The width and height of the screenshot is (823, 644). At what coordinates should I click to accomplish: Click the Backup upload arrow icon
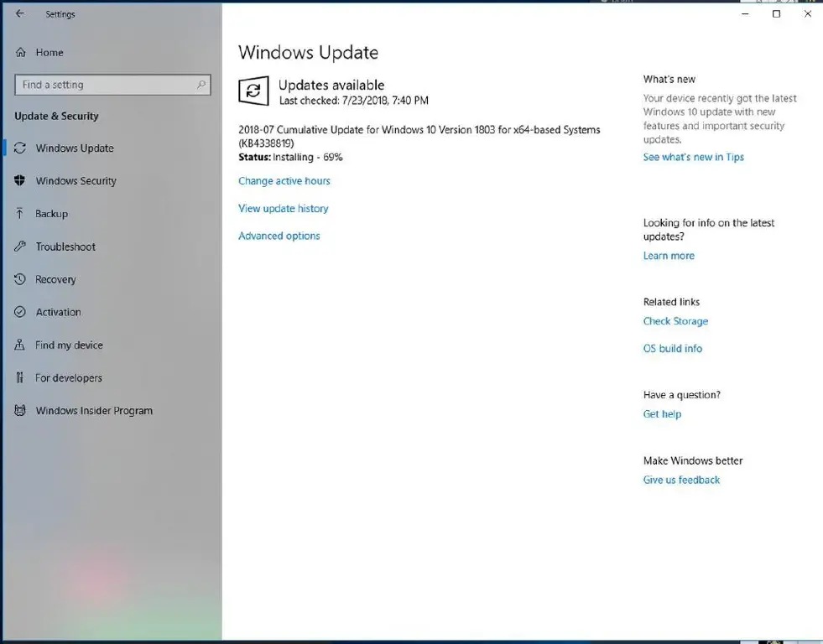pyautogui.click(x=19, y=214)
